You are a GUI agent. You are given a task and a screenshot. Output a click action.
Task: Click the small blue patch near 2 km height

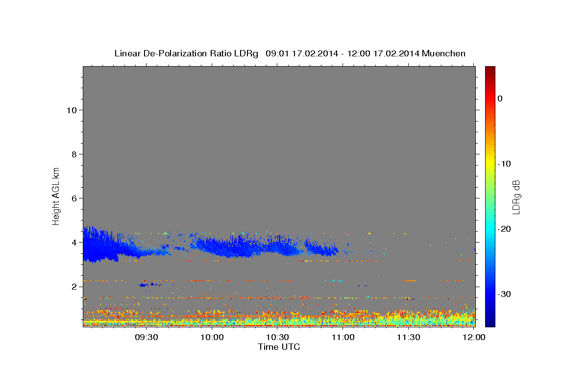[149, 285]
